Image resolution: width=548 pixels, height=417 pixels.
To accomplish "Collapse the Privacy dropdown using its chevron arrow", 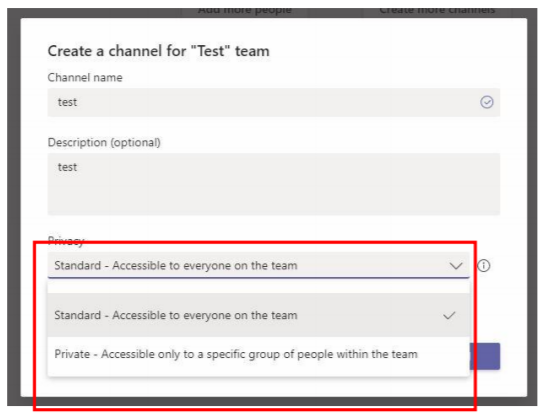I will click(456, 266).
